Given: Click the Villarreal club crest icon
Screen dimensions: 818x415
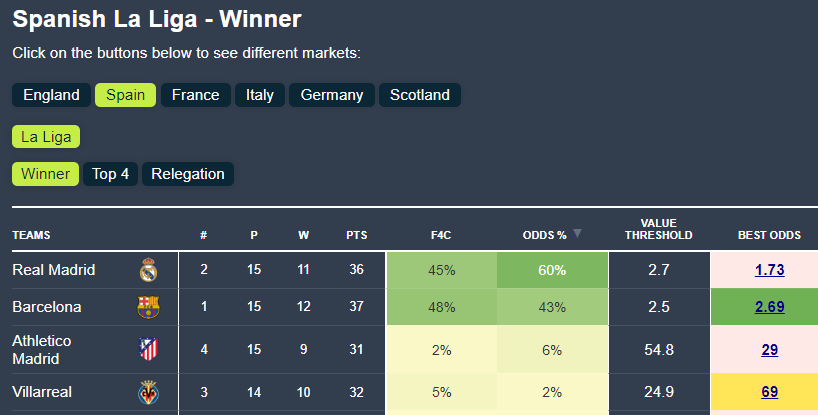Looking at the screenshot, I should (149, 392).
